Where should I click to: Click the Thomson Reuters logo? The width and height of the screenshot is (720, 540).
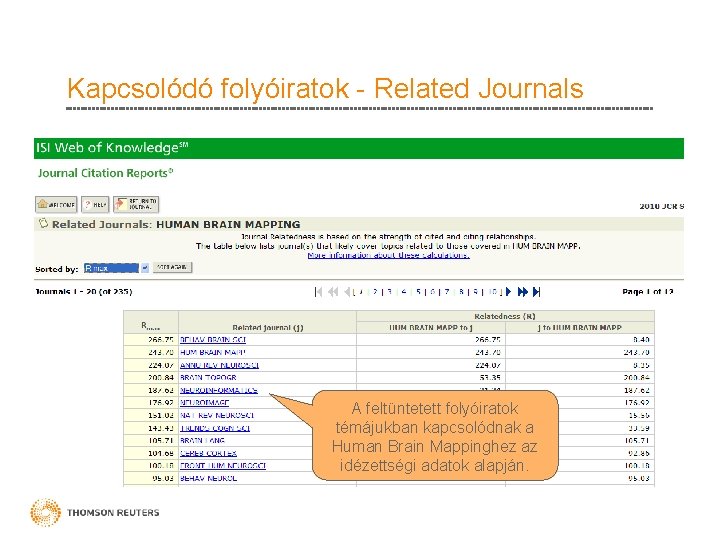click(x=95, y=512)
